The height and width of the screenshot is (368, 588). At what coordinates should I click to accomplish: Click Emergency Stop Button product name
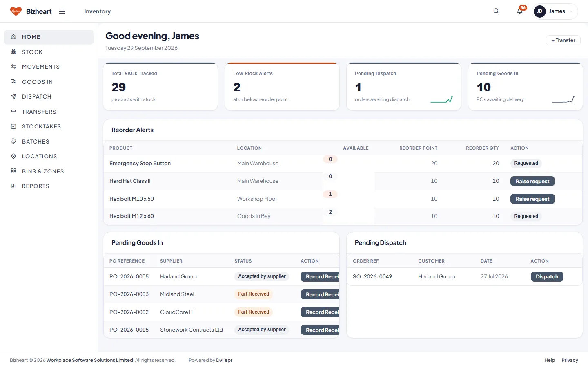(140, 163)
